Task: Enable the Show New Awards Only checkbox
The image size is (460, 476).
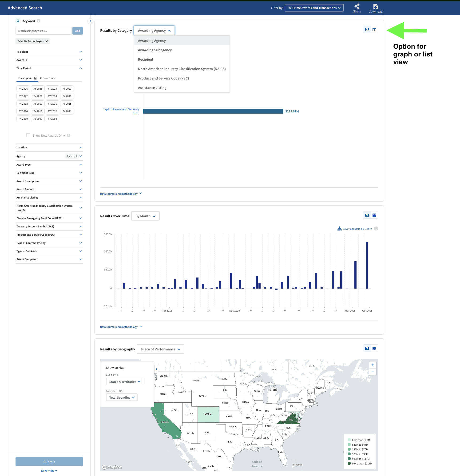Action: [28, 135]
